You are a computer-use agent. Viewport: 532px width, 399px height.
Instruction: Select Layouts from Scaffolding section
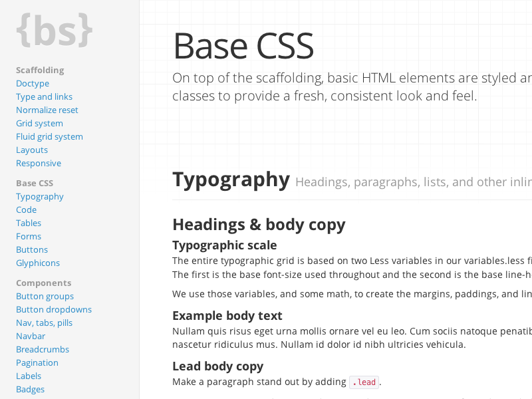click(31, 150)
